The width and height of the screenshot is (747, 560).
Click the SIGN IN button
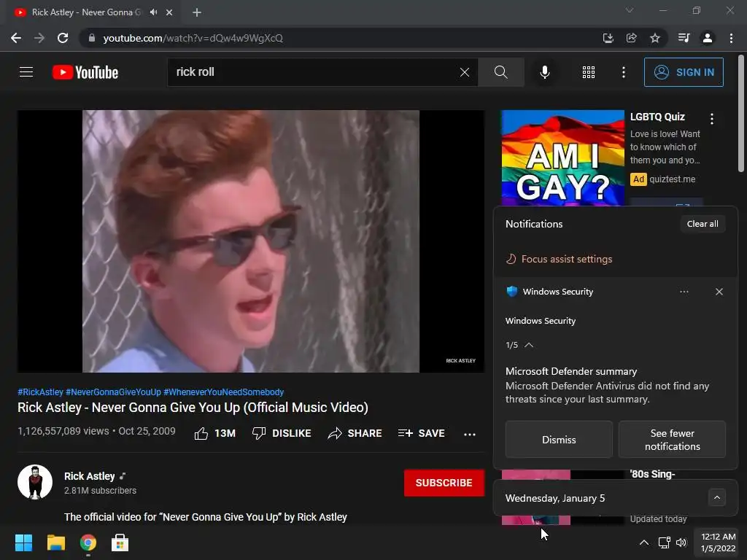click(684, 72)
